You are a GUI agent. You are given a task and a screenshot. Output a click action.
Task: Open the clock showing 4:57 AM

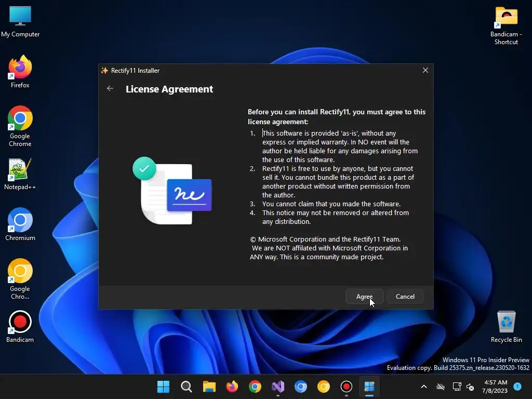pyautogui.click(x=495, y=387)
